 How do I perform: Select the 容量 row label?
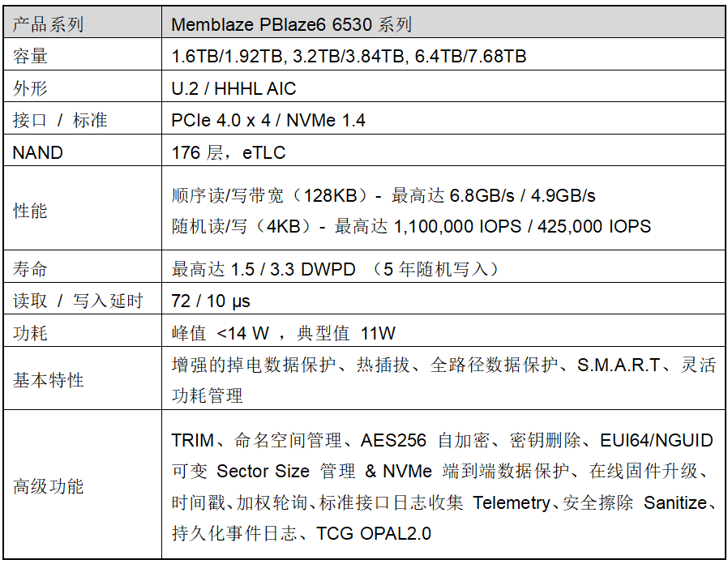point(31,56)
